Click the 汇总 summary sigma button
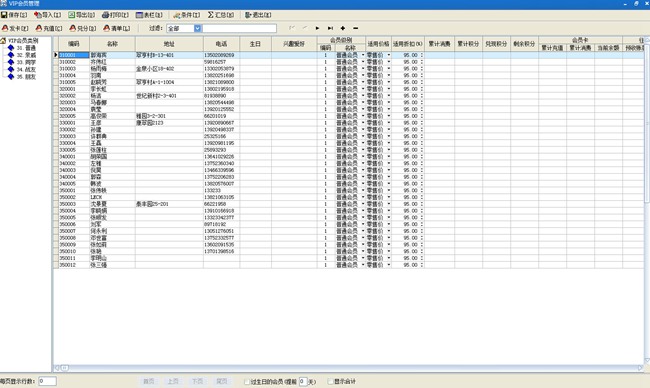Screen dimensions: 650x388 [221, 15]
